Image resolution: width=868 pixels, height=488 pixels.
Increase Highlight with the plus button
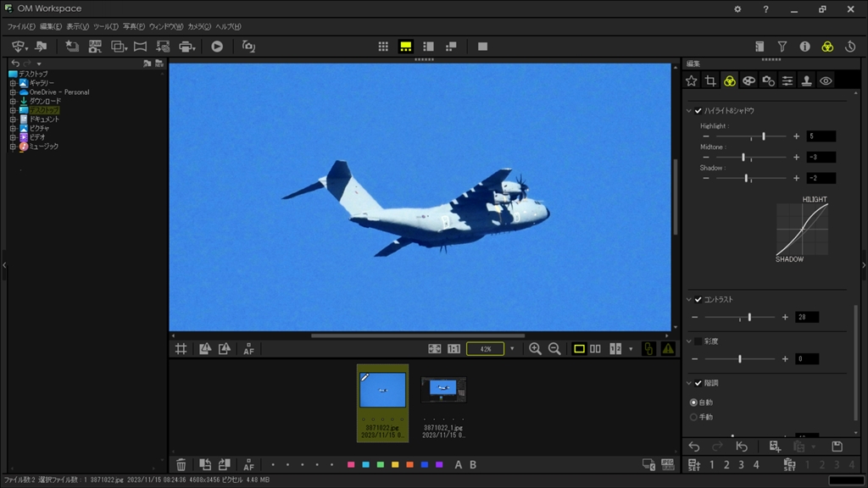point(796,136)
